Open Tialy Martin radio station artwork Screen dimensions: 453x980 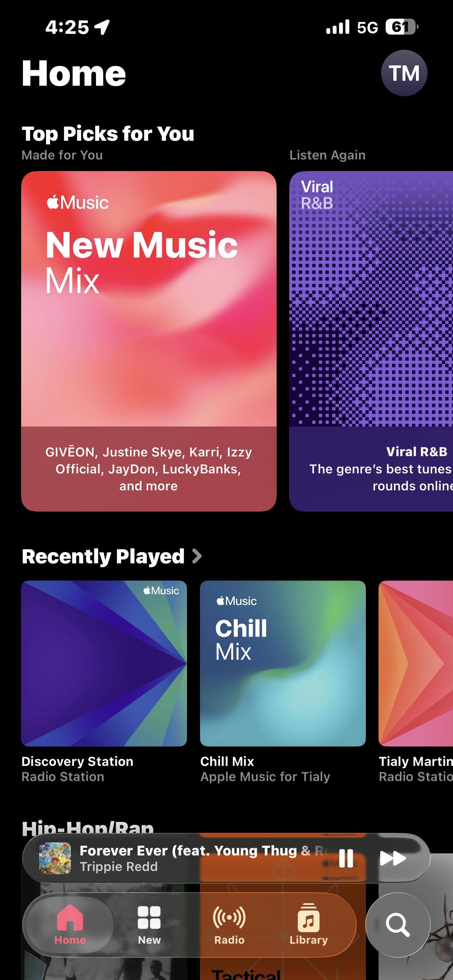(416, 663)
